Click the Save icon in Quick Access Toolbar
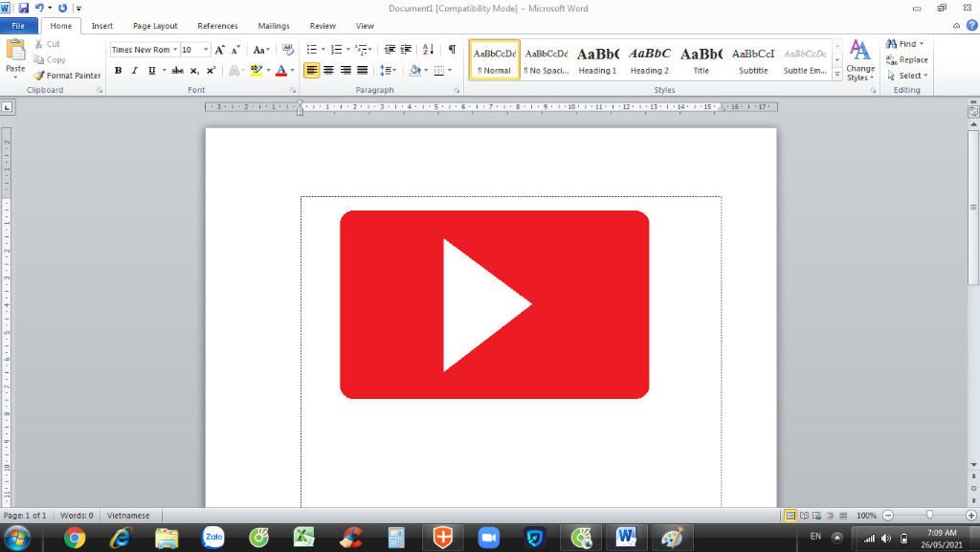This screenshot has height=552, width=980. [x=24, y=8]
